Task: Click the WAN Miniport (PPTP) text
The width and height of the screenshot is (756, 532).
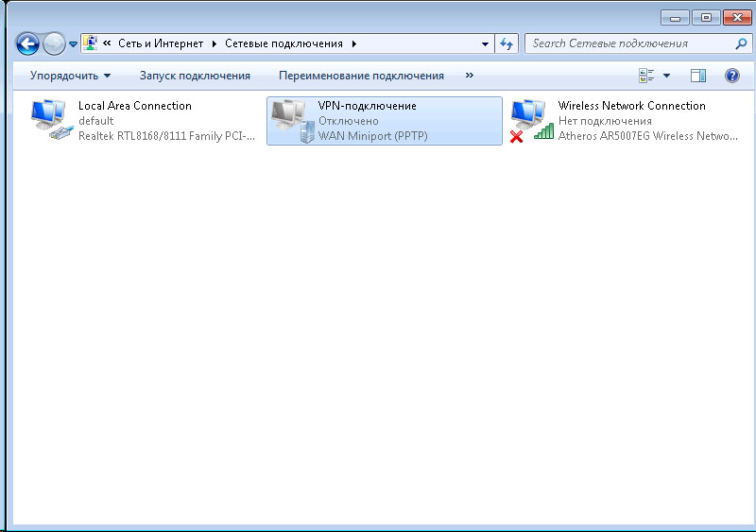Action: click(x=373, y=136)
